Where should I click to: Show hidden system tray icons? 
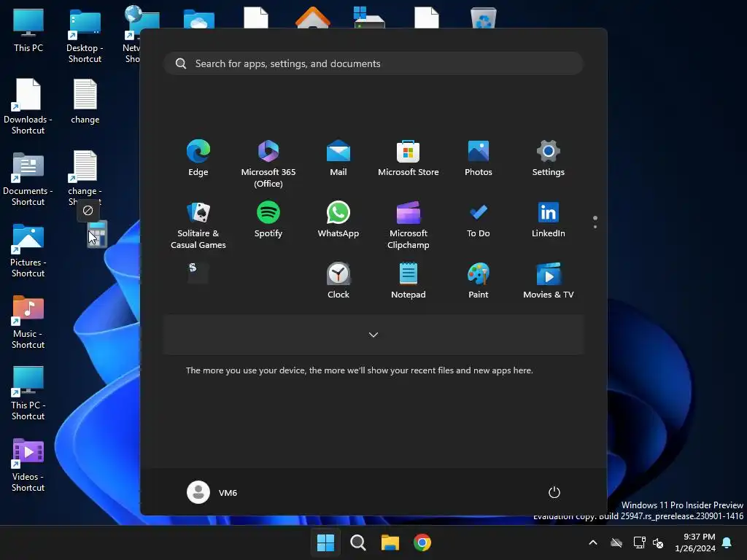pyautogui.click(x=593, y=542)
